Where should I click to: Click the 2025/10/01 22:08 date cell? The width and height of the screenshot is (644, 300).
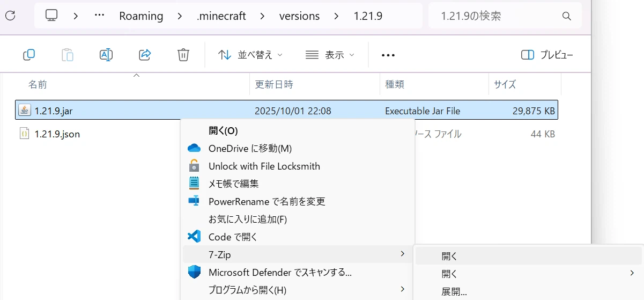pos(293,111)
